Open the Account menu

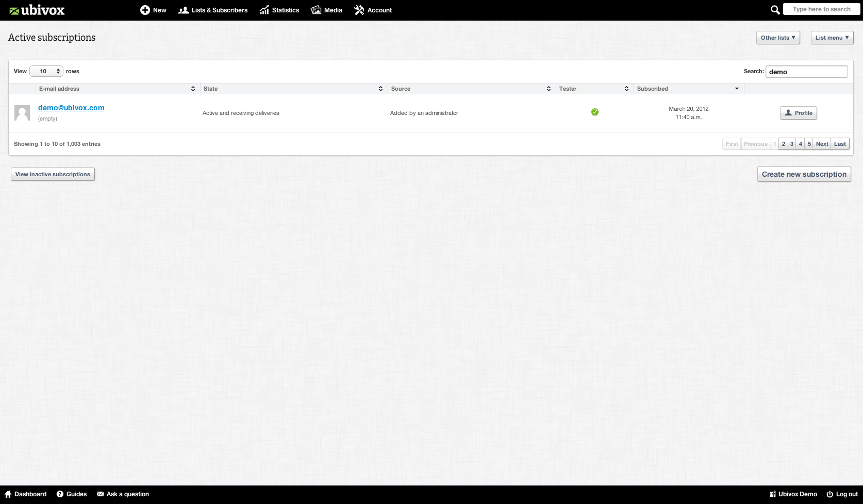click(x=373, y=10)
